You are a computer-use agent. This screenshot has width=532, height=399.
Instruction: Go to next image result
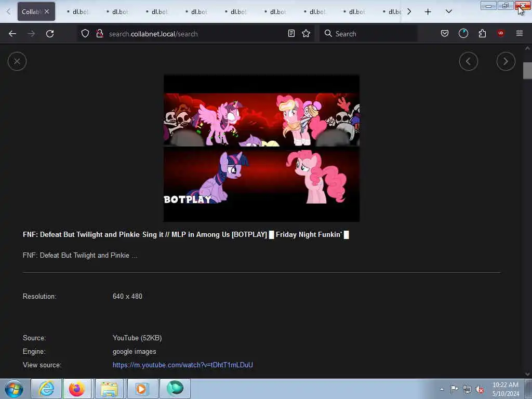point(506,61)
